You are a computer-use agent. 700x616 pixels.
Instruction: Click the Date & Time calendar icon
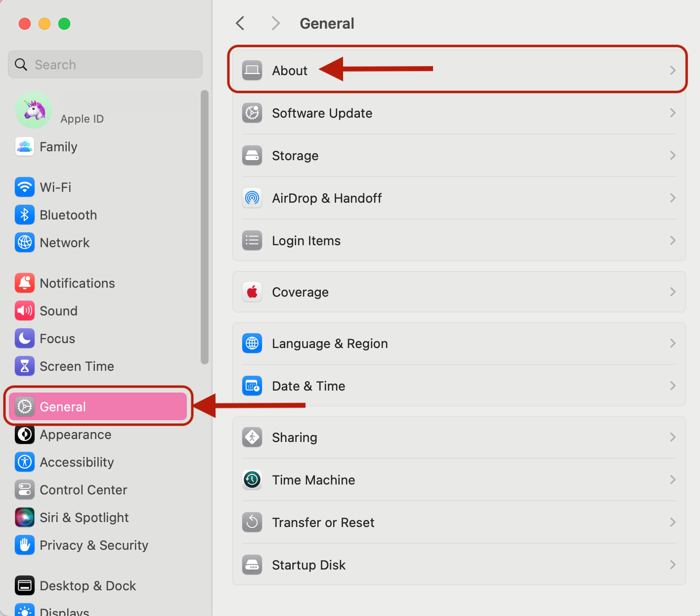coord(252,386)
